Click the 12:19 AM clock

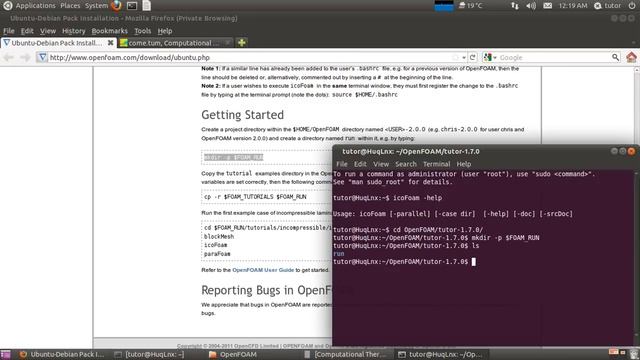coord(573,6)
